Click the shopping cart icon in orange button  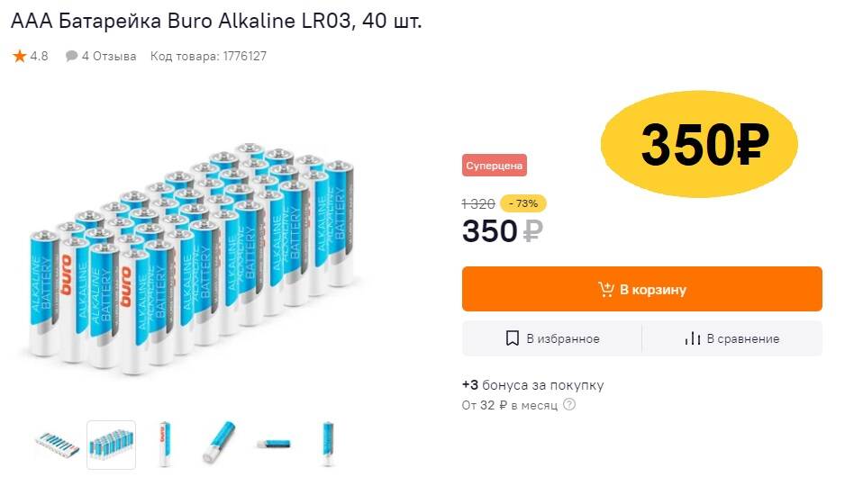606,290
